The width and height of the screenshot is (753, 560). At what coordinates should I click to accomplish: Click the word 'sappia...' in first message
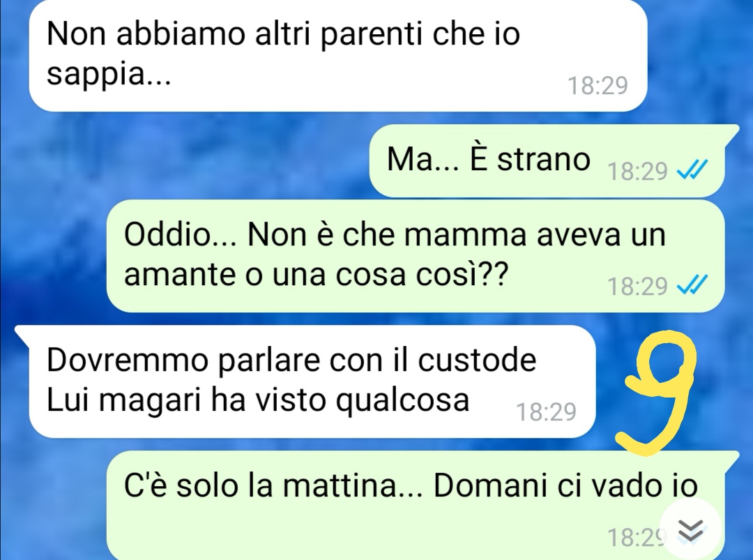coord(109,75)
